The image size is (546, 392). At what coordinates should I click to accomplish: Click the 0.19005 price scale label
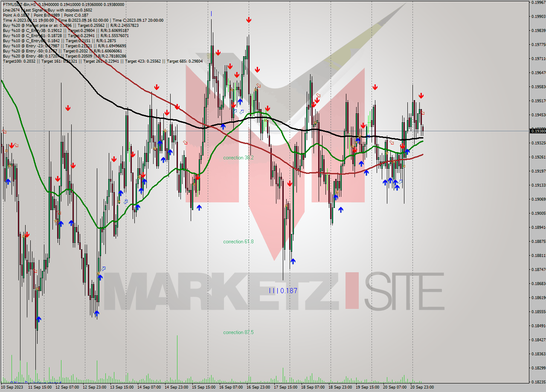(538, 213)
